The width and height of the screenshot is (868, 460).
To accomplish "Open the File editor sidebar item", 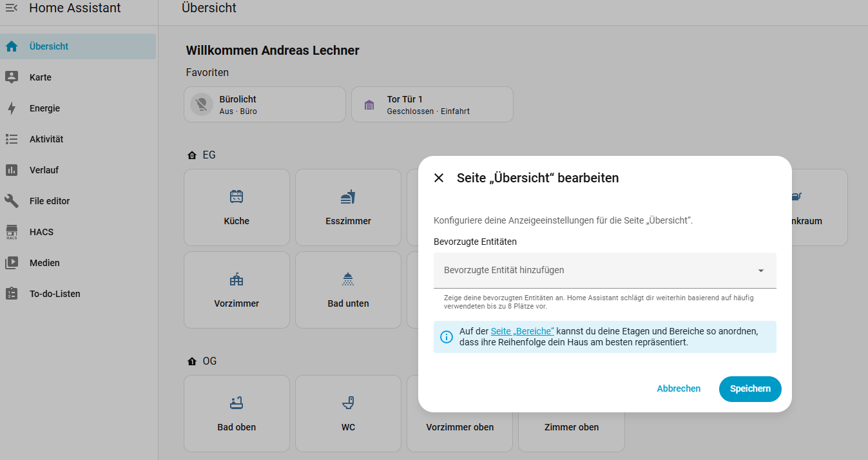I will coord(50,201).
